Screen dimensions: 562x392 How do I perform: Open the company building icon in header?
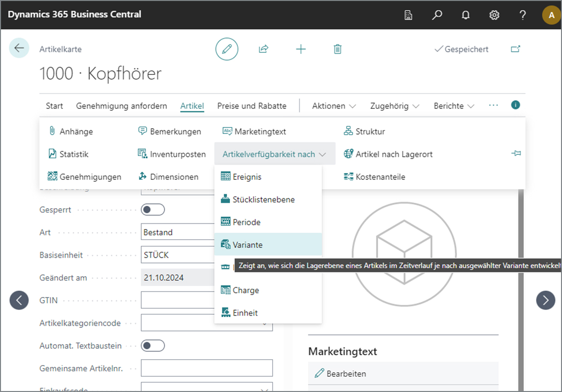408,15
